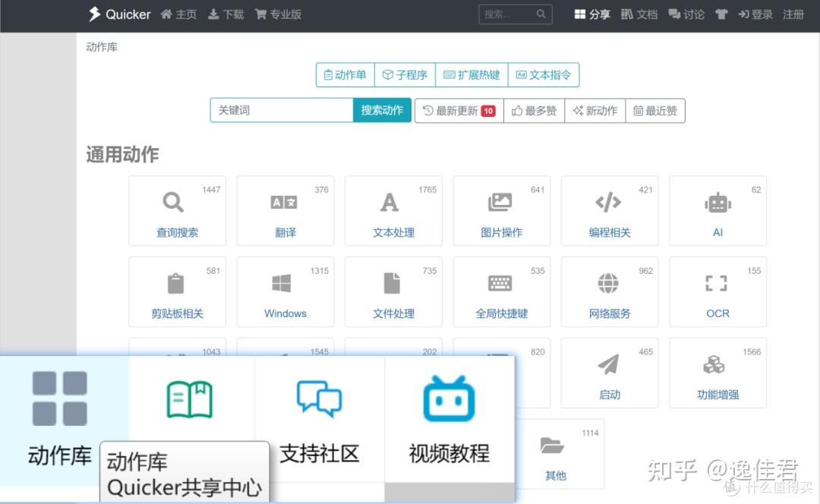Open 讨论 discussion in navbar
Viewport: 820px width, 504px height.
(686, 14)
